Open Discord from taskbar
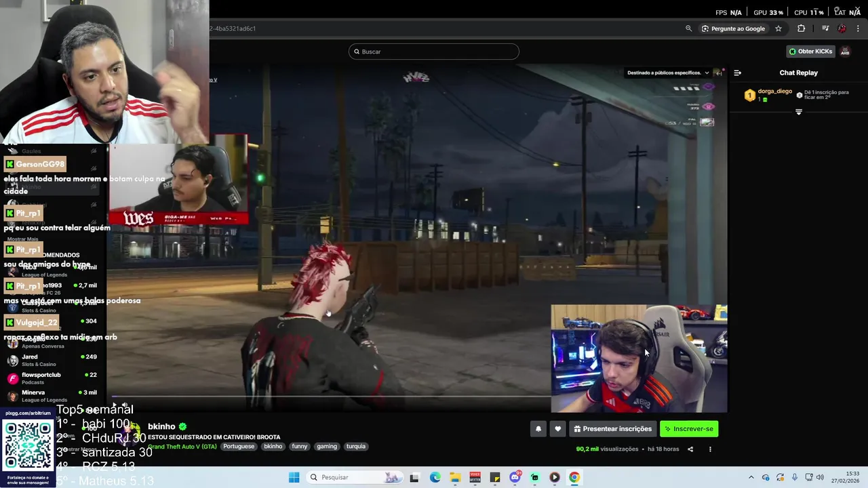868x488 pixels. pyautogui.click(x=515, y=477)
